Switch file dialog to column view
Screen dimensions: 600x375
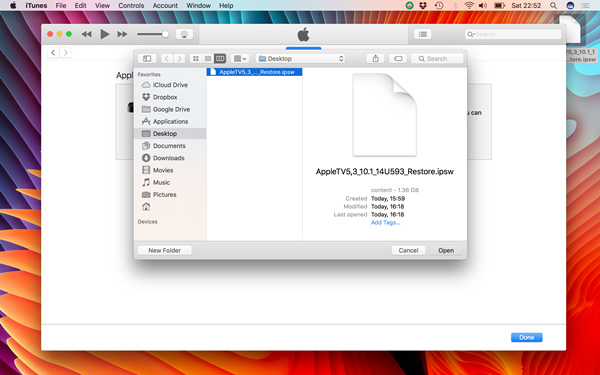point(220,59)
